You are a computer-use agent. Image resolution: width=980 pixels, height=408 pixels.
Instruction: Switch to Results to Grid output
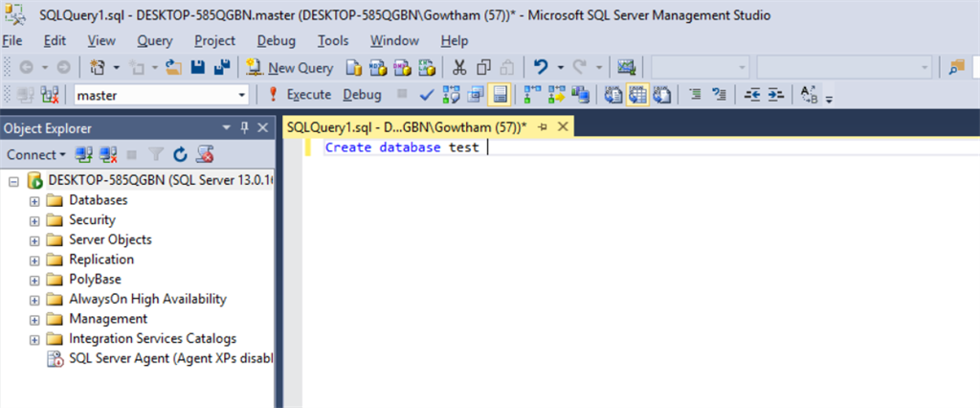(x=636, y=95)
